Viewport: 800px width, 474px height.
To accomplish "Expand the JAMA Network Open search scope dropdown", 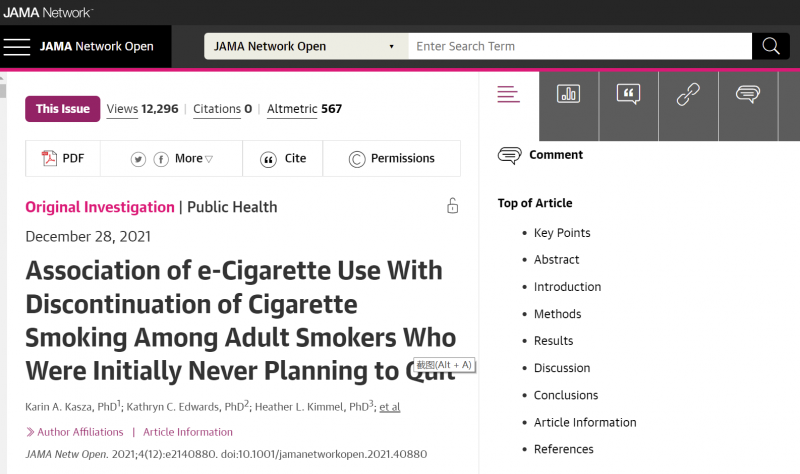I will 306,47.
